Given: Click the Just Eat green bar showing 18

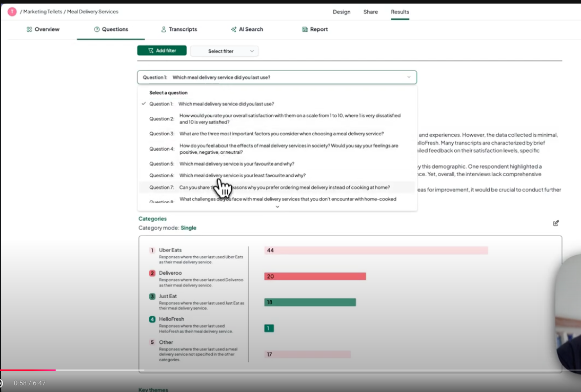Looking at the screenshot, I should tap(310, 302).
